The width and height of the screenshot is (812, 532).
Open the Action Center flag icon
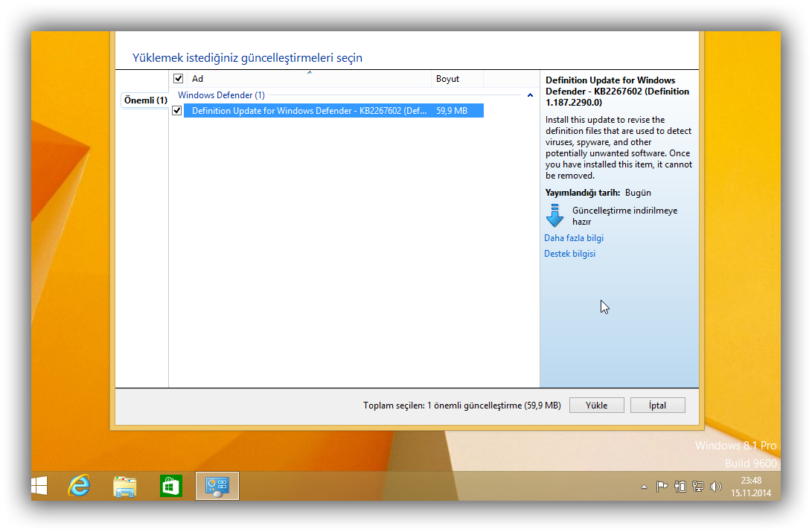(x=662, y=487)
